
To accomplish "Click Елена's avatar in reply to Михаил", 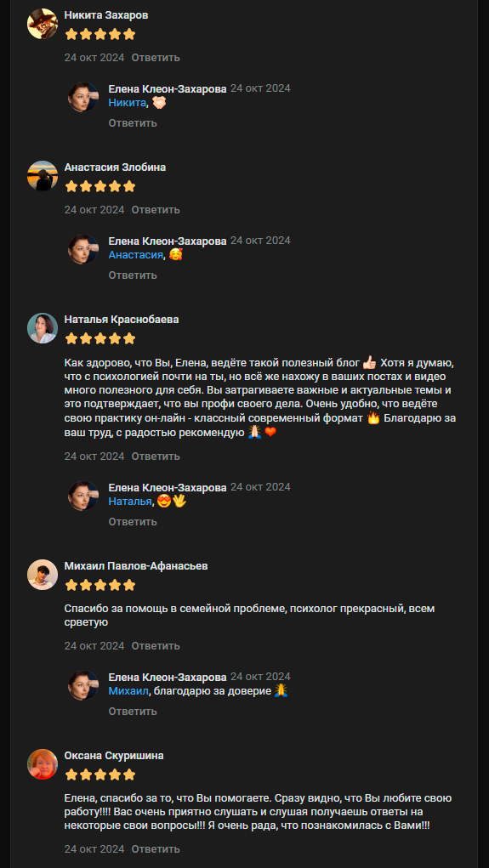I will [83, 685].
